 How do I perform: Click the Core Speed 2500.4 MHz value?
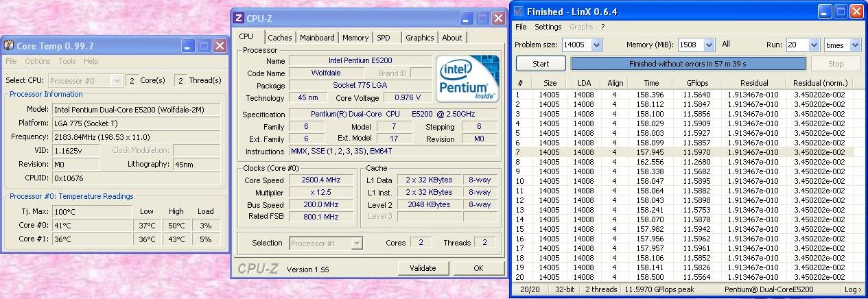[x=320, y=180]
